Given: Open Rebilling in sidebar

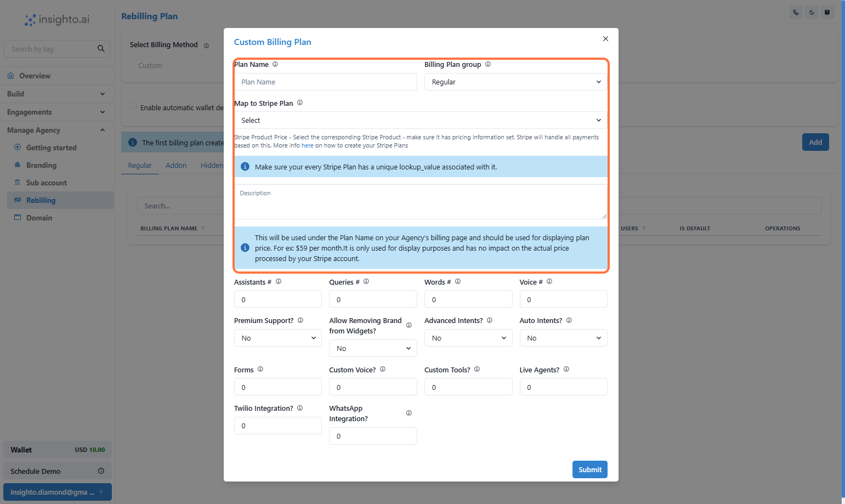Looking at the screenshot, I should (60, 200).
